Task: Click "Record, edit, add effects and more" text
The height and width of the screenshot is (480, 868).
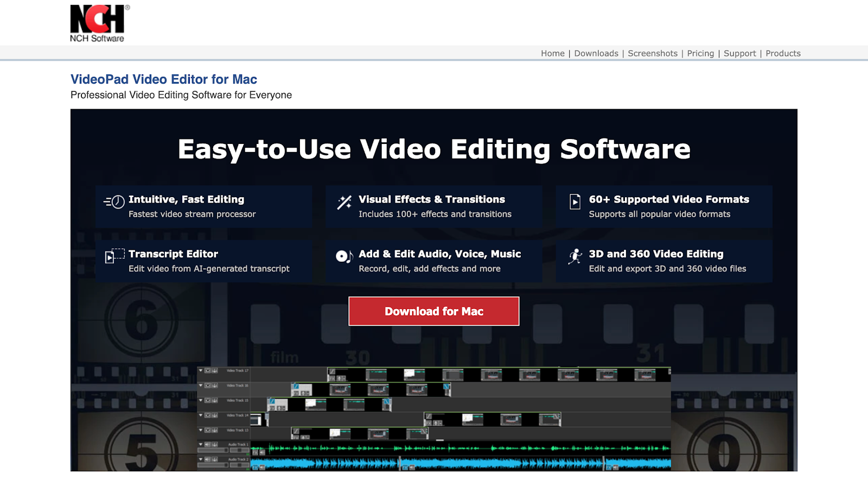Action: pyautogui.click(x=430, y=268)
